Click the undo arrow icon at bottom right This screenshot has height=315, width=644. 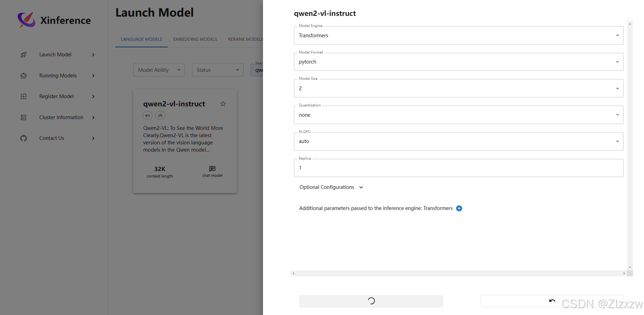(x=552, y=301)
